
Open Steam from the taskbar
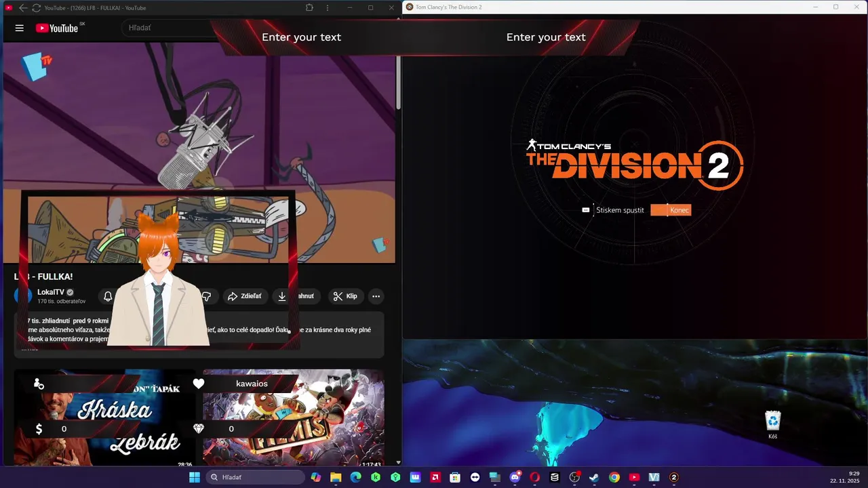click(x=594, y=477)
